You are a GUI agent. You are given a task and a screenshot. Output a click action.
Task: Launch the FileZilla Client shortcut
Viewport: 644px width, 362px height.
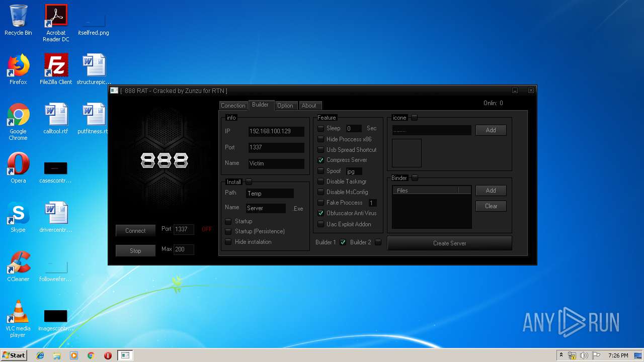tap(56, 69)
